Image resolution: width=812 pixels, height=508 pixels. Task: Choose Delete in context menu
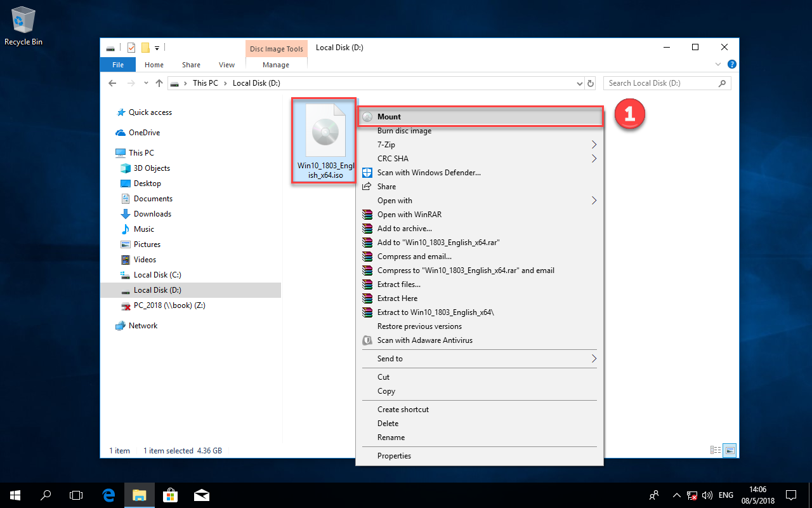[x=480, y=424]
